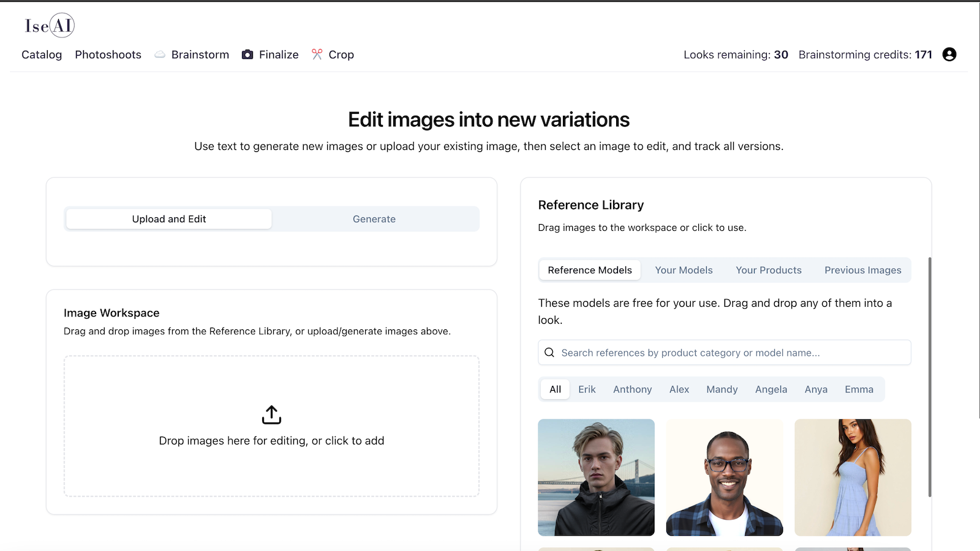This screenshot has width=980, height=551.
Task: Click the Finalize camera icon
Action: tap(247, 54)
